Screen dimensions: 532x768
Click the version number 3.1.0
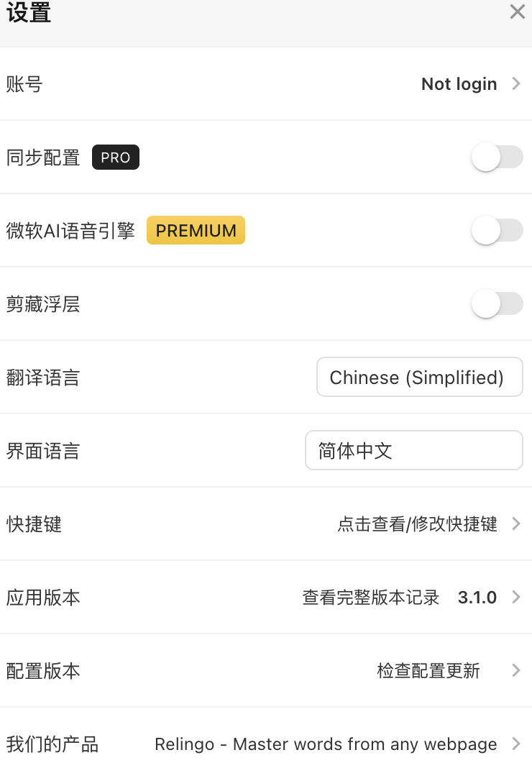point(477,598)
